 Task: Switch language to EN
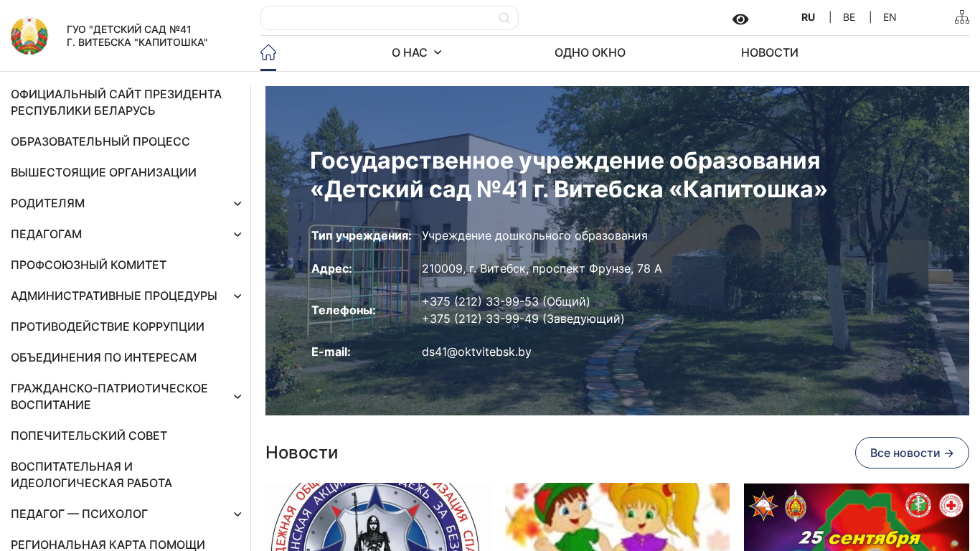coord(890,17)
